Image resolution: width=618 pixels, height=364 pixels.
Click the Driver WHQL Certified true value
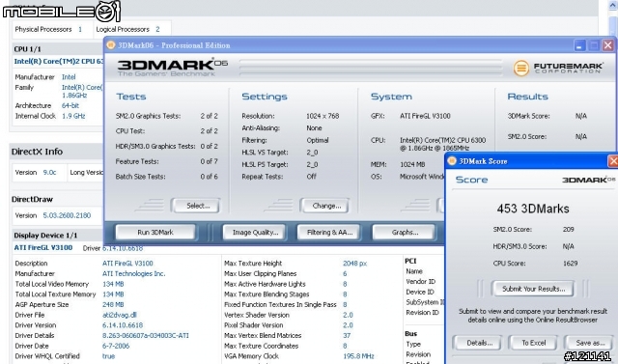pos(108,356)
